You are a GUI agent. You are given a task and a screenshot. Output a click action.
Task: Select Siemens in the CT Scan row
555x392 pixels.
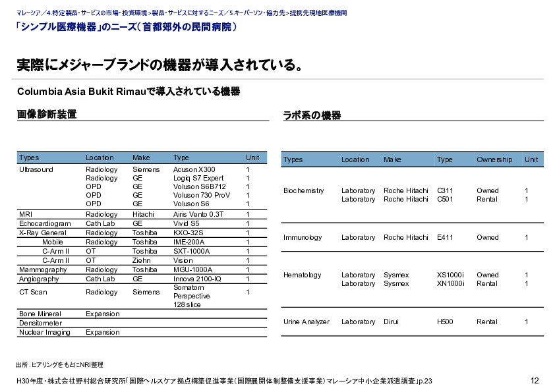coord(146,293)
